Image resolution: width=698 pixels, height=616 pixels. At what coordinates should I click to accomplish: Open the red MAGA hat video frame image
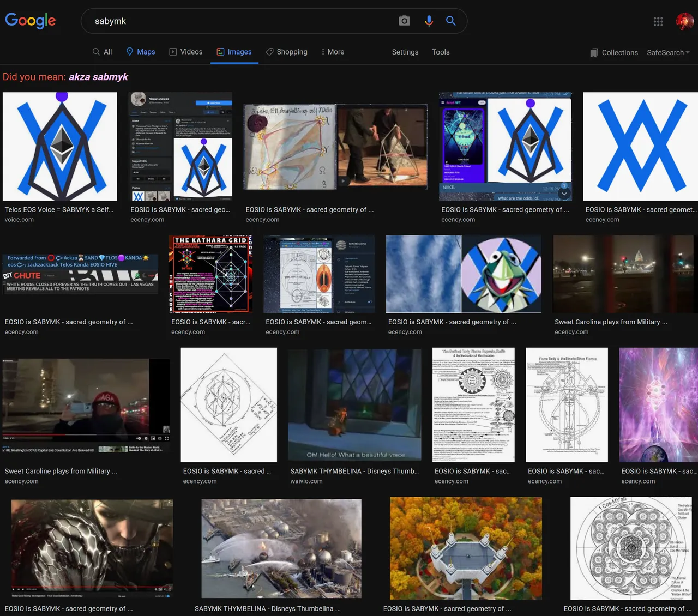coord(86,406)
